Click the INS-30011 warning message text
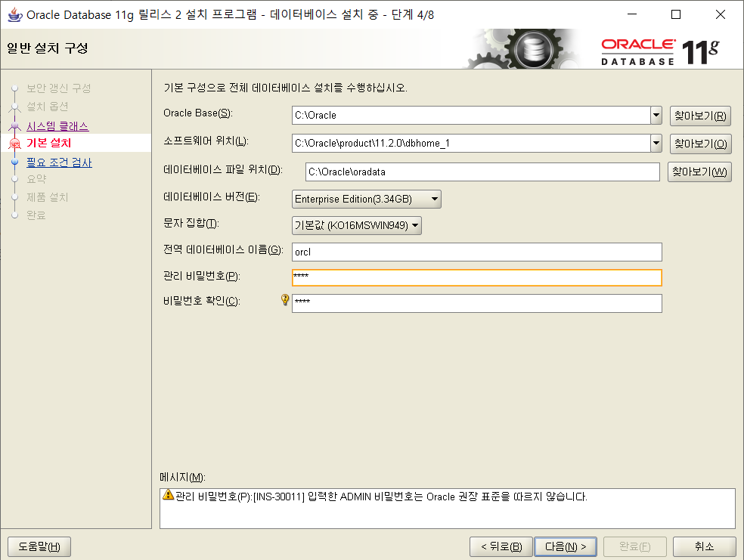Image resolution: width=744 pixels, height=560 pixels. (381, 497)
